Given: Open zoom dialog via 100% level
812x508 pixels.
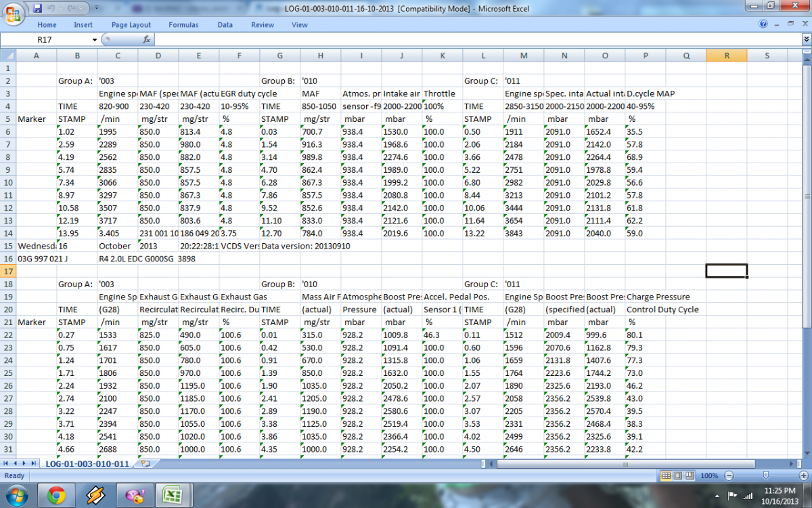Looking at the screenshot, I should click(709, 475).
